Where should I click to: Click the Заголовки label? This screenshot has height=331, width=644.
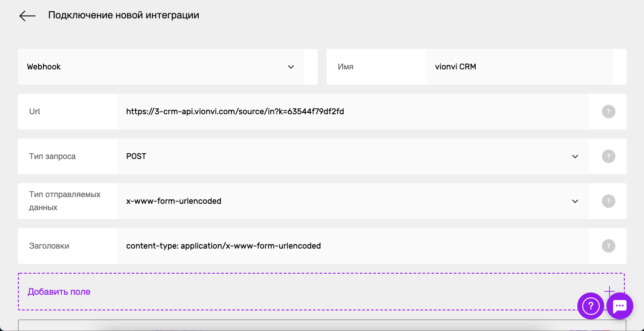coord(49,246)
